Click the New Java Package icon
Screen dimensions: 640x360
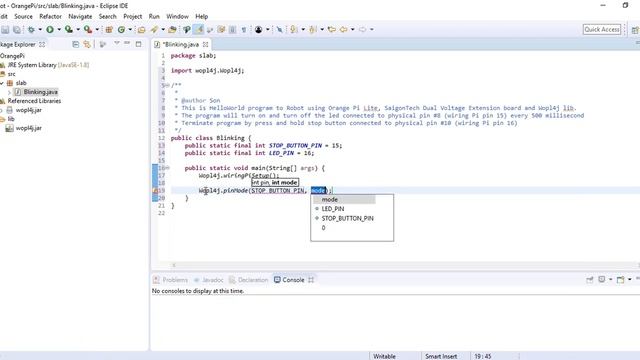tap(109, 29)
